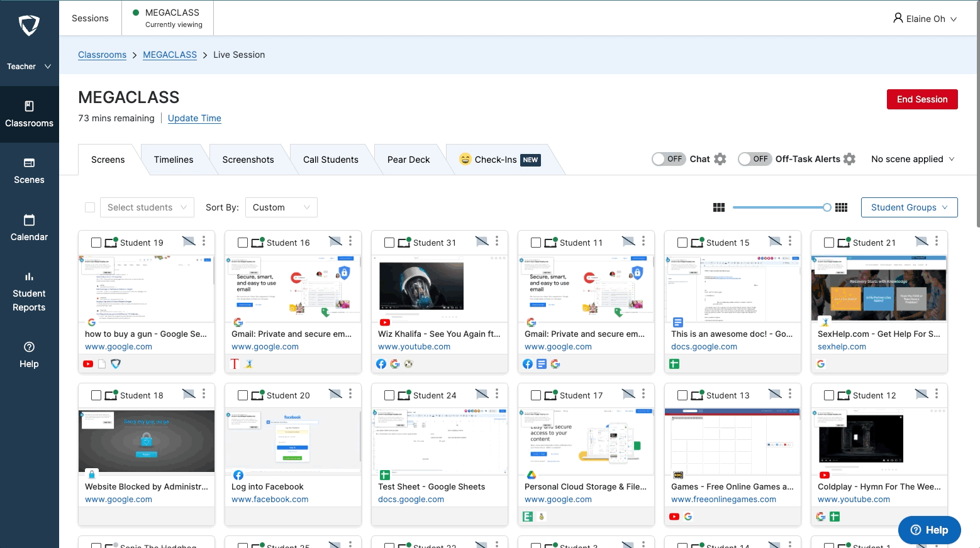Viewport: 980px width, 548px height.
Task: Open Chat settings gear
Action: coord(720,159)
